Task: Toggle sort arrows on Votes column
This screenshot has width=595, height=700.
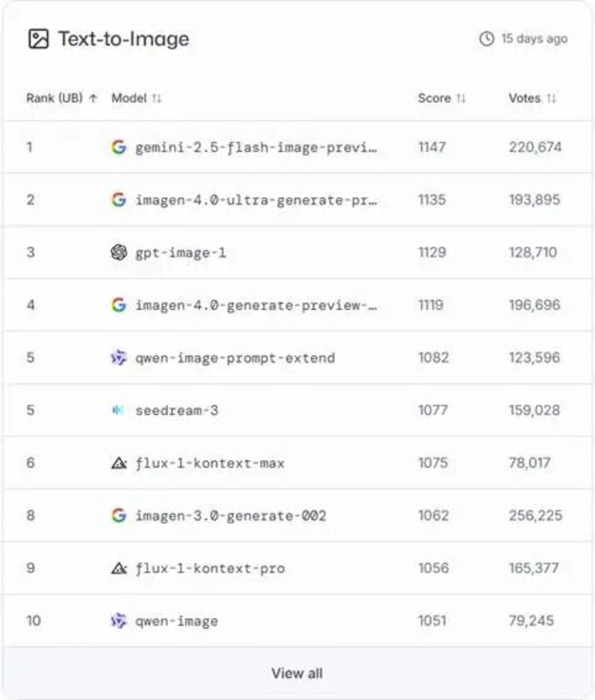Action: coord(551,99)
